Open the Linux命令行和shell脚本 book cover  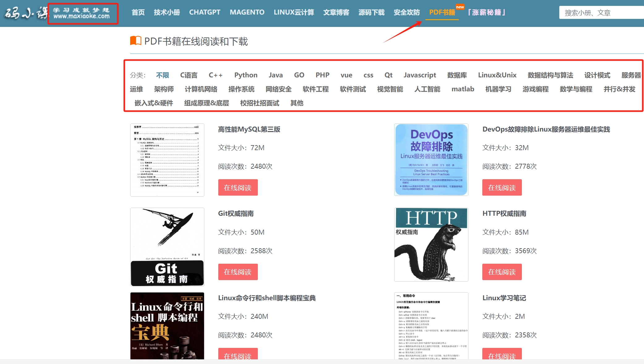pyautogui.click(x=167, y=326)
